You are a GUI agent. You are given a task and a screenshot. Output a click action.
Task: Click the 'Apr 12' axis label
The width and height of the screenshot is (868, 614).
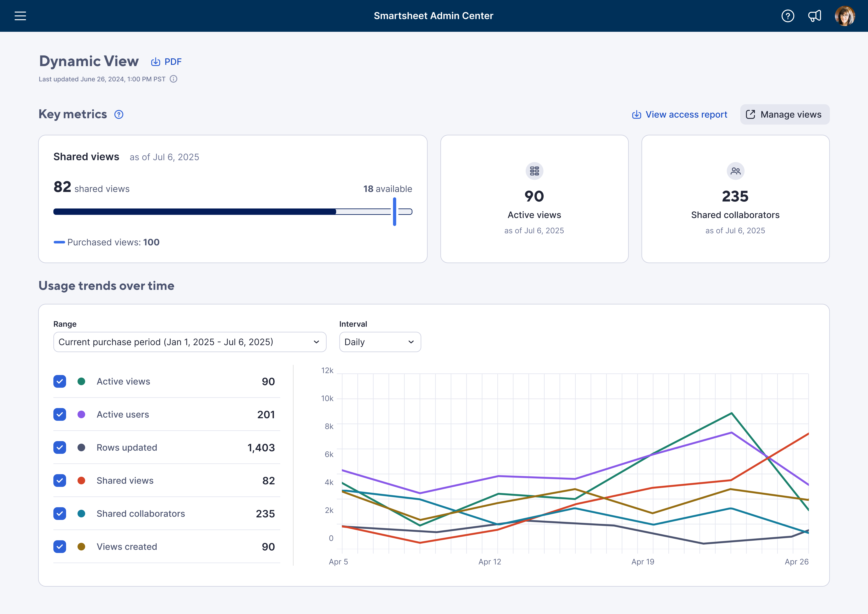(x=490, y=562)
